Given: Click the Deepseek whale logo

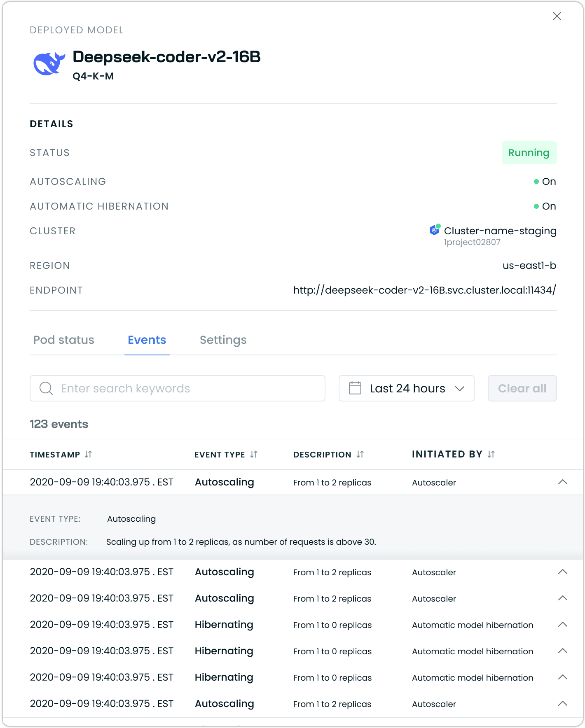Looking at the screenshot, I should click(x=49, y=64).
